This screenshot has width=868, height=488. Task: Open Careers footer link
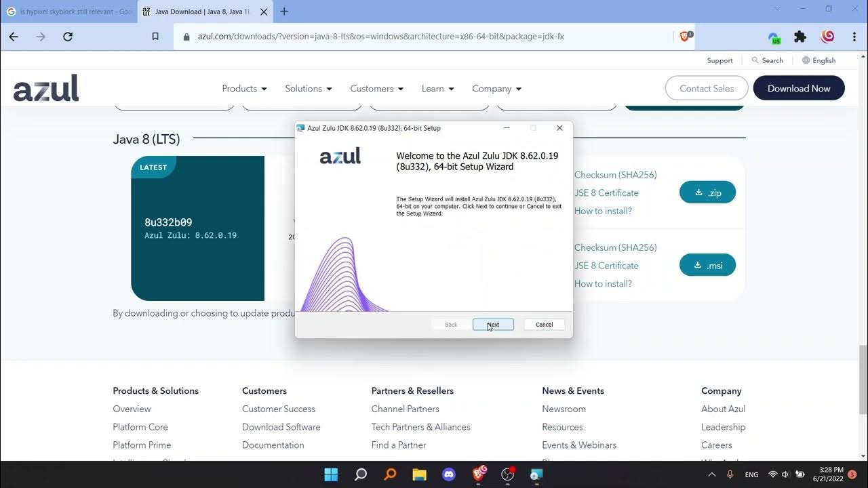pos(717,445)
